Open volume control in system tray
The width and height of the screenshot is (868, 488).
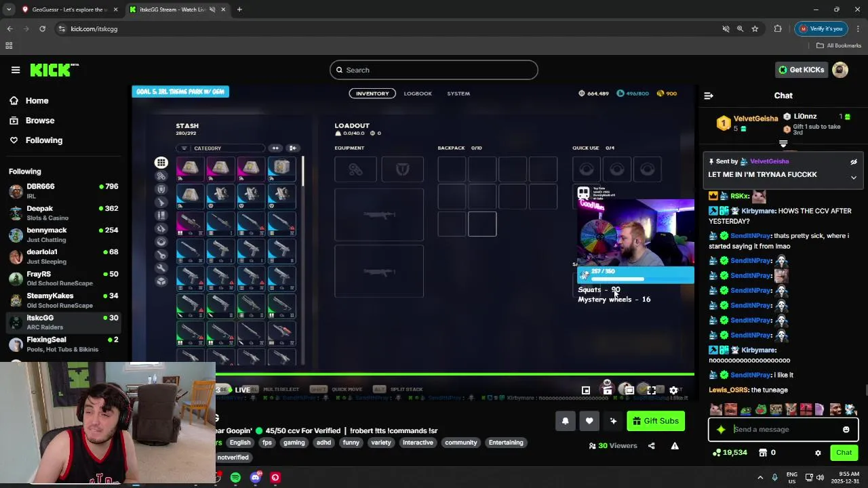820,477
